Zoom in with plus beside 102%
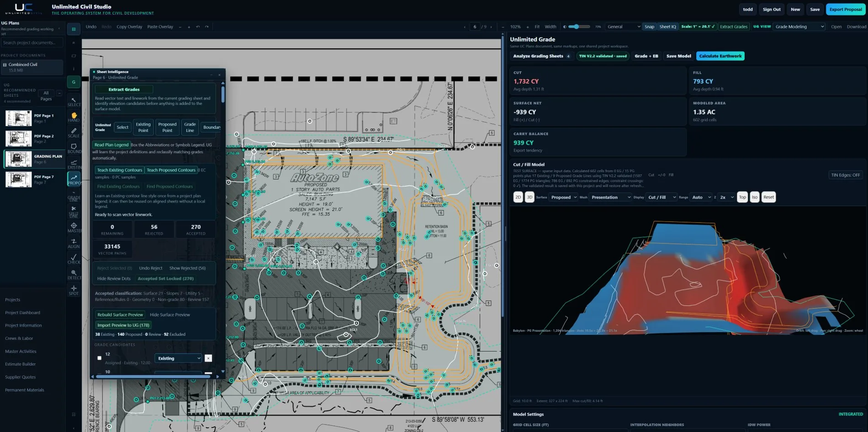The width and height of the screenshot is (868, 432). (527, 27)
